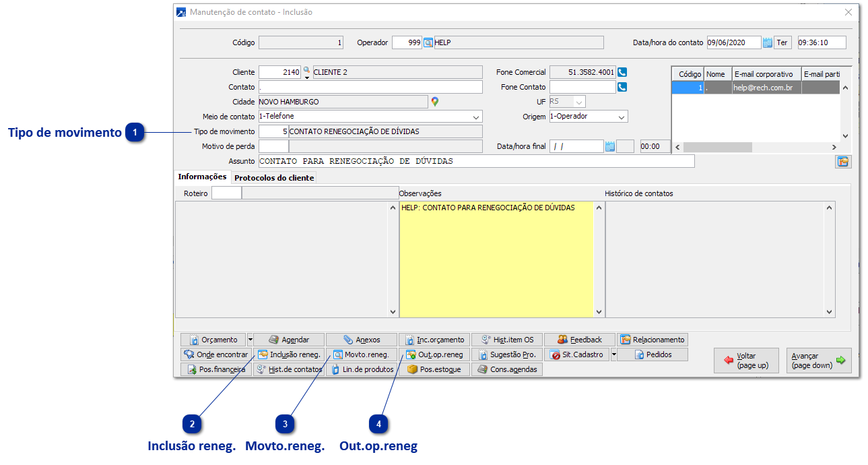
Task: Open the Meio de contato dropdown
Action: pyautogui.click(x=477, y=117)
